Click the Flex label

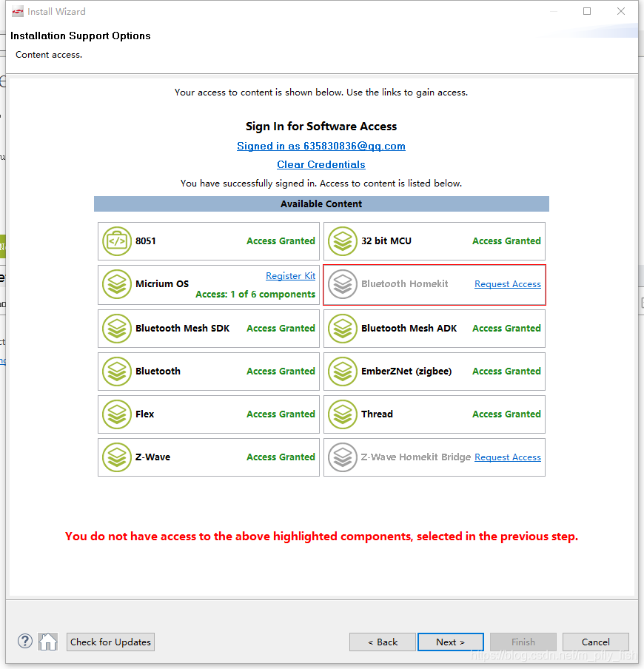click(x=144, y=414)
